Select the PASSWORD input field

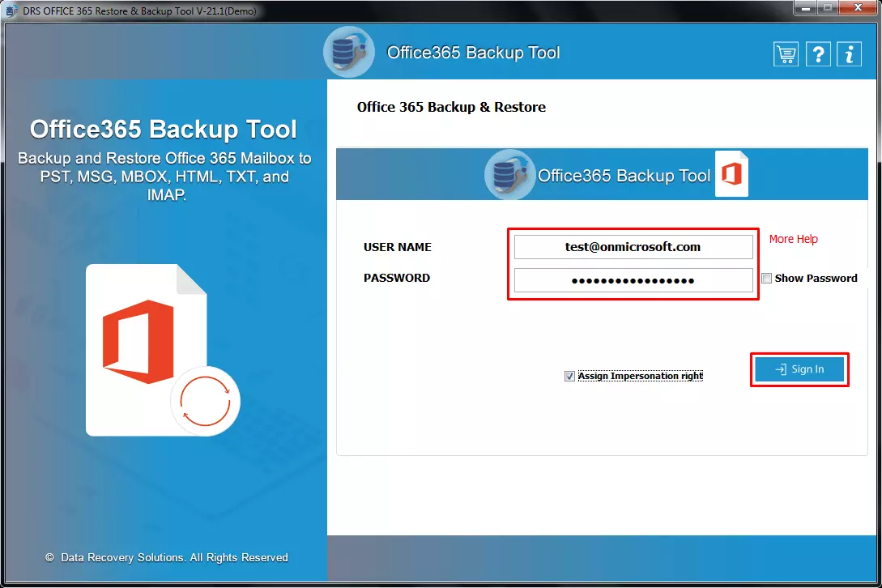633,279
